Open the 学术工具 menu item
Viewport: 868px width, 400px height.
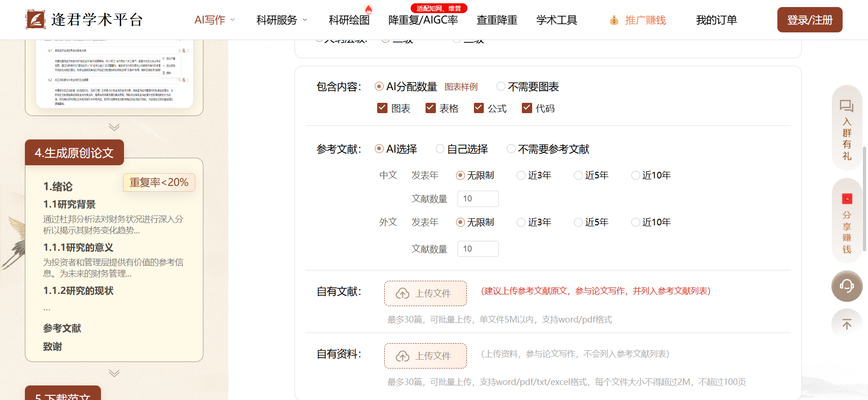tap(557, 20)
